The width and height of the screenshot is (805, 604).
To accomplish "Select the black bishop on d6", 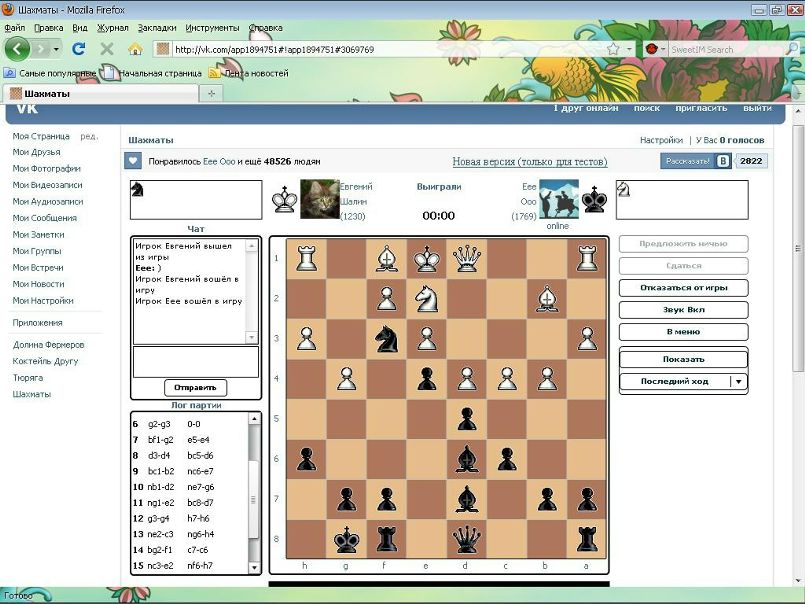I will [x=467, y=459].
